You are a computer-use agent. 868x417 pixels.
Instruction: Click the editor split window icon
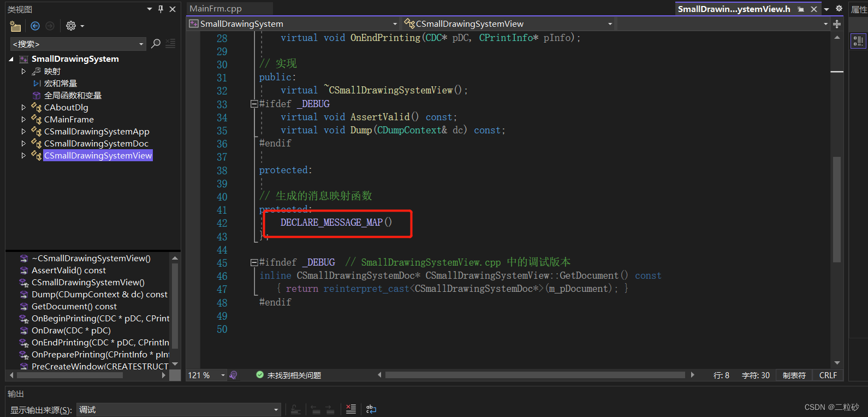[837, 24]
